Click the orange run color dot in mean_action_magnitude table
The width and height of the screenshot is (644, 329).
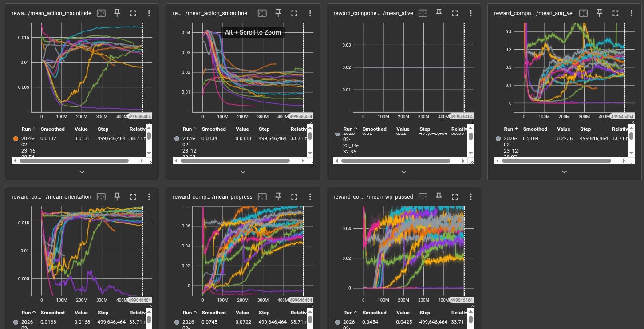16,138
